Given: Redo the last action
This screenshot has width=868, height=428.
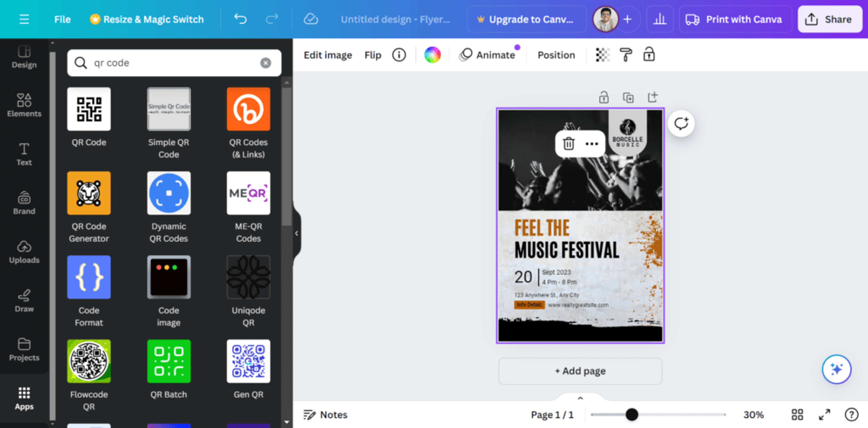Looking at the screenshot, I should point(271,19).
